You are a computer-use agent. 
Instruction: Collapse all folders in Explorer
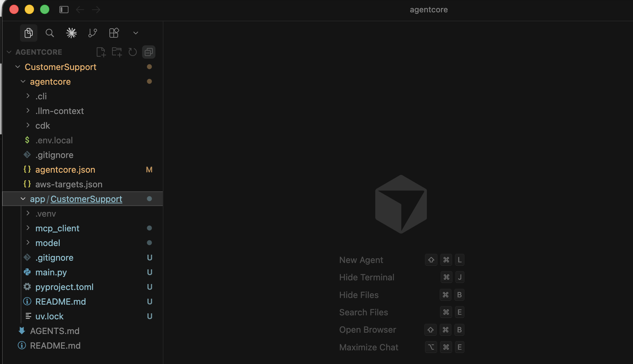[149, 52]
